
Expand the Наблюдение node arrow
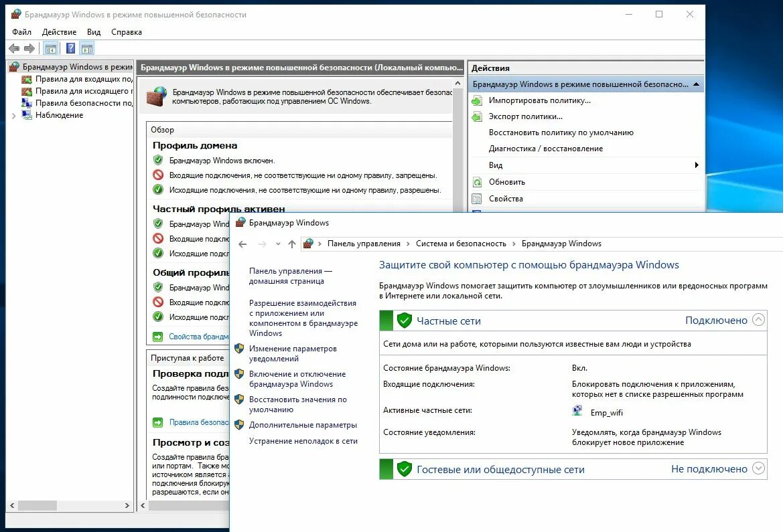[13, 115]
